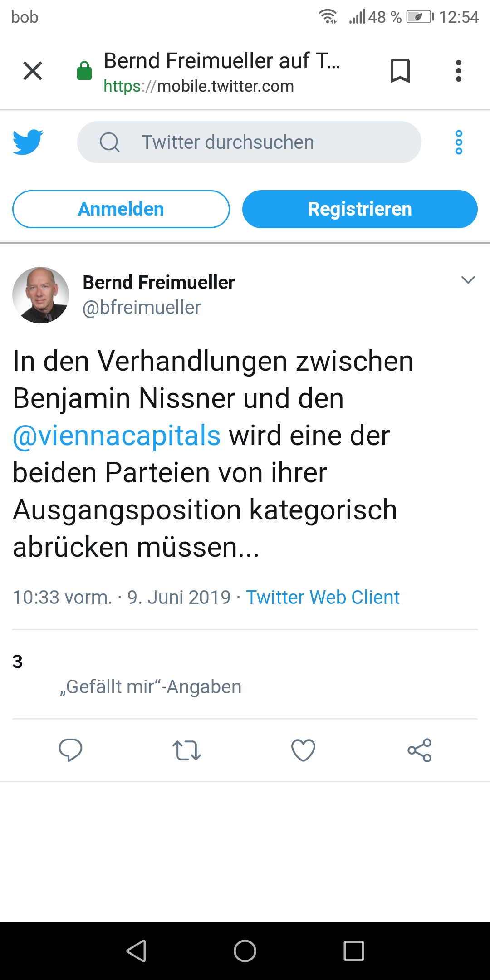Image resolution: width=490 pixels, height=980 pixels.
Task: Tap the share tweet icon
Action: (420, 750)
